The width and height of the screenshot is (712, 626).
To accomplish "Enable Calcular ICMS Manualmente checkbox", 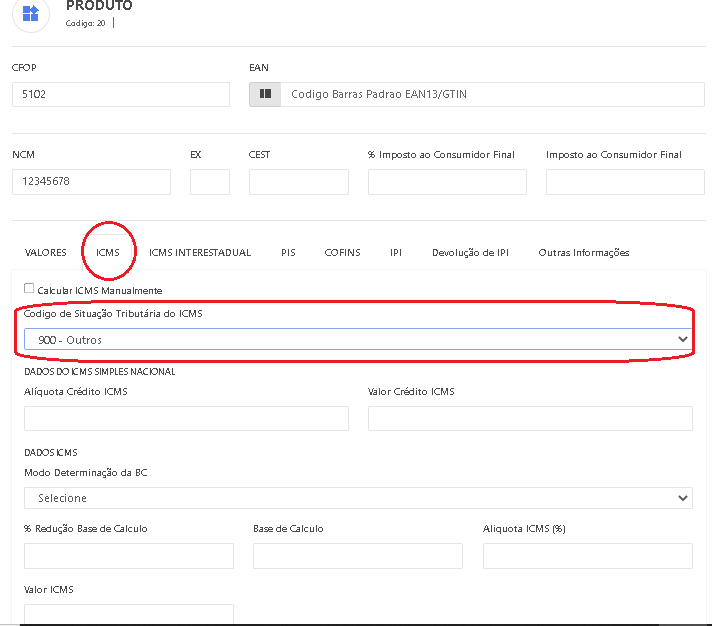I will [29, 288].
